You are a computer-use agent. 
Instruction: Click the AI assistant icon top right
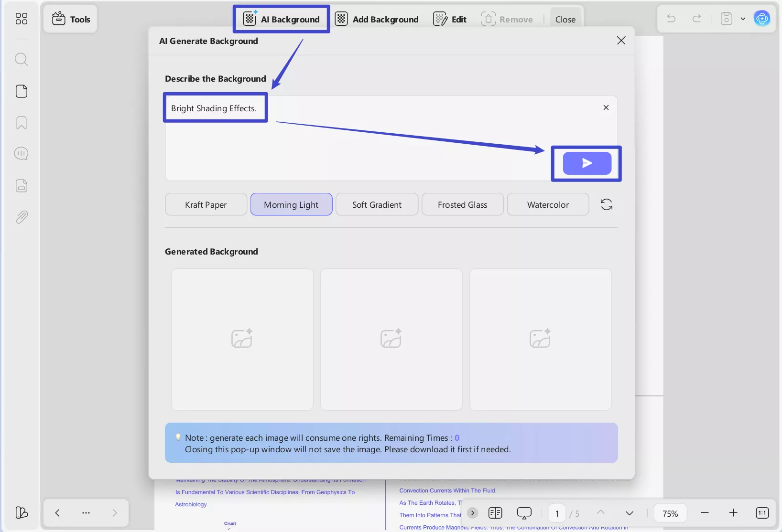762,18
